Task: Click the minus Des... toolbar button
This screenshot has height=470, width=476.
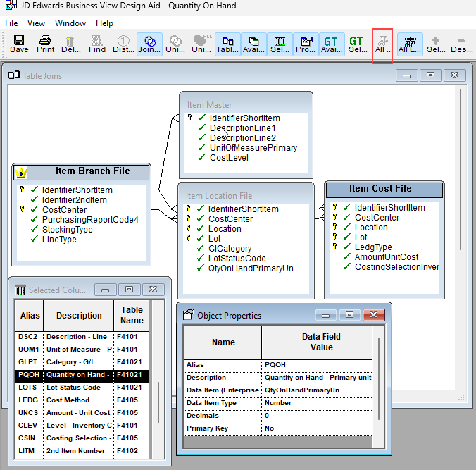Action: point(461,44)
